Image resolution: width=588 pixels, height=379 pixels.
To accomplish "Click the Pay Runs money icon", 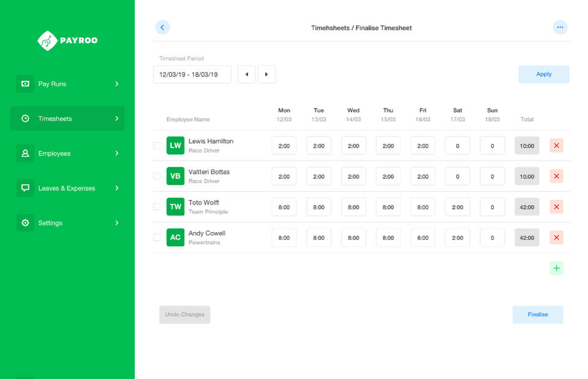I will tap(25, 84).
